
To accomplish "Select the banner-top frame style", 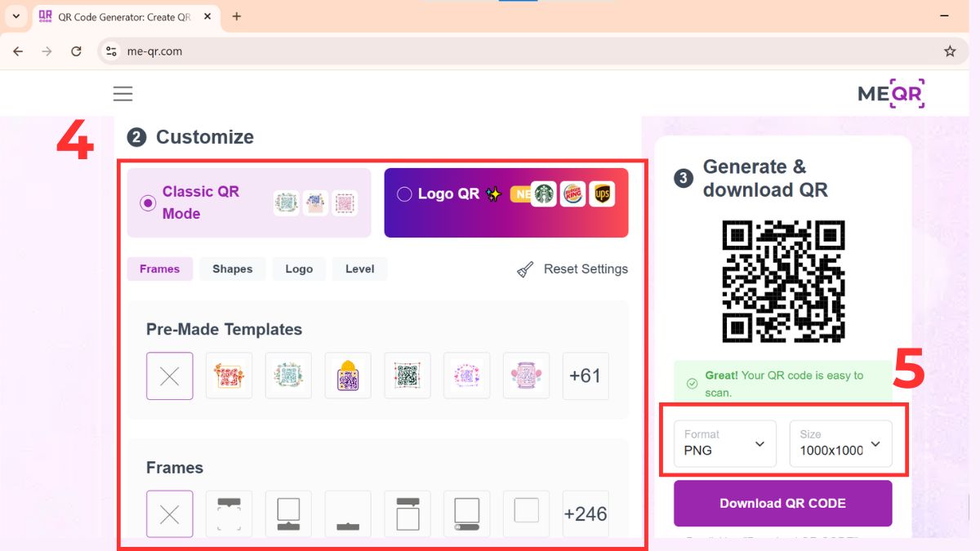I will pyautogui.click(x=408, y=513).
